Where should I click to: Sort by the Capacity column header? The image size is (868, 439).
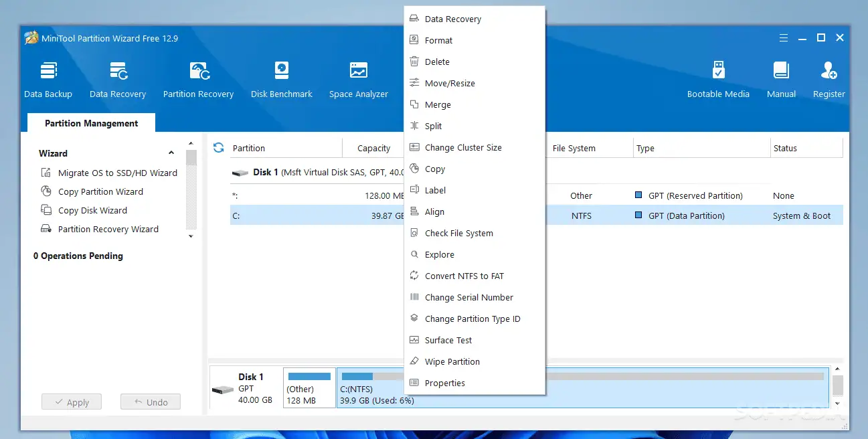[373, 148]
